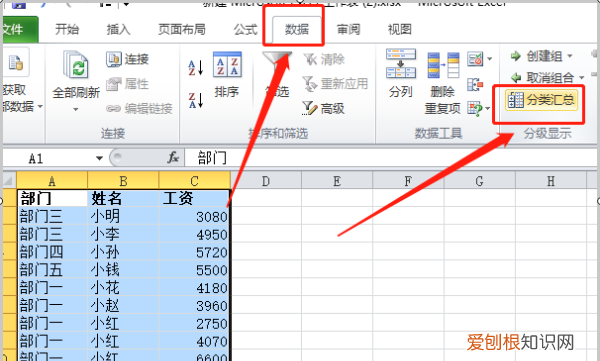The width and height of the screenshot is (600, 361).
Task: Click 清除 to clear the filter
Action: click(x=324, y=59)
